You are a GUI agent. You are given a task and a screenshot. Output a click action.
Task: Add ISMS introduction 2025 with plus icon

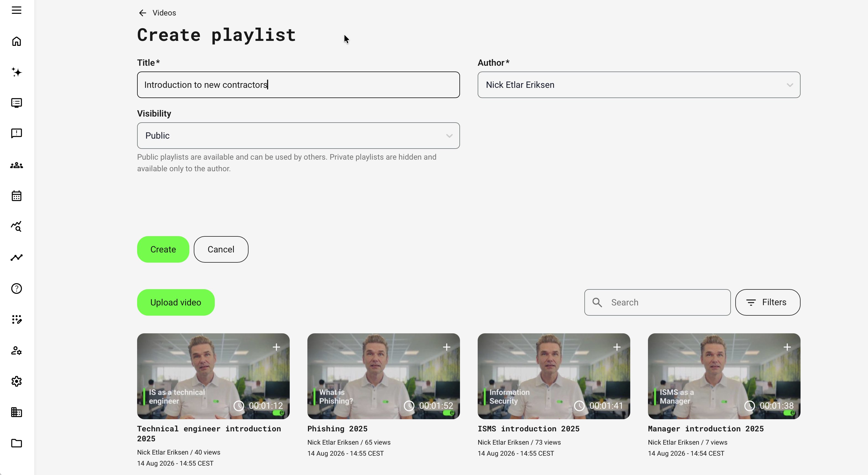[x=617, y=347]
